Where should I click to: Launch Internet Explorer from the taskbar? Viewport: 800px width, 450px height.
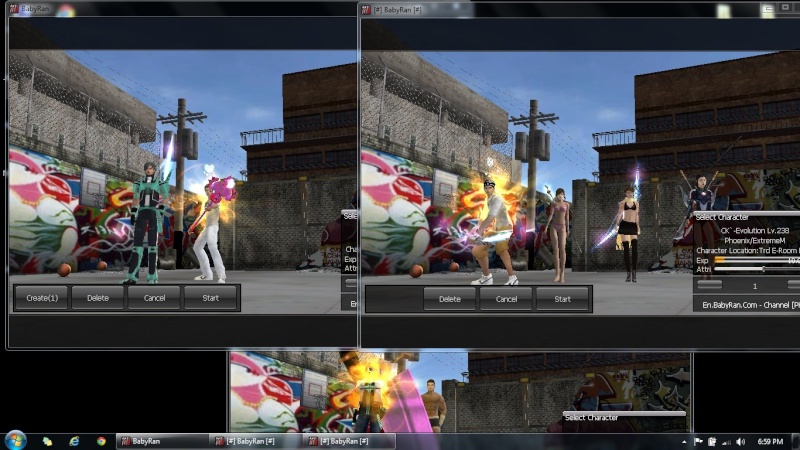[74, 441]
